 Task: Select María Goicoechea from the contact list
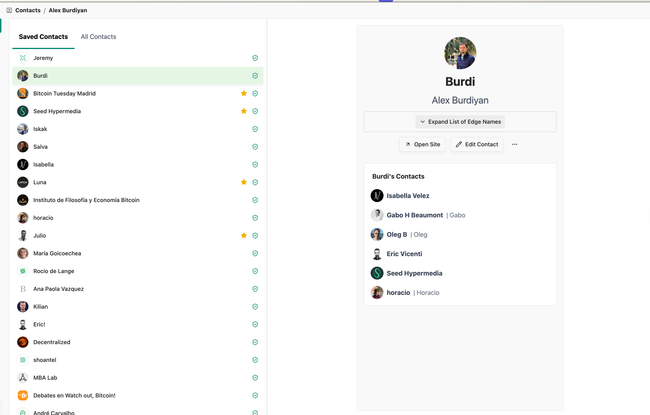click(x=57, y=254)
